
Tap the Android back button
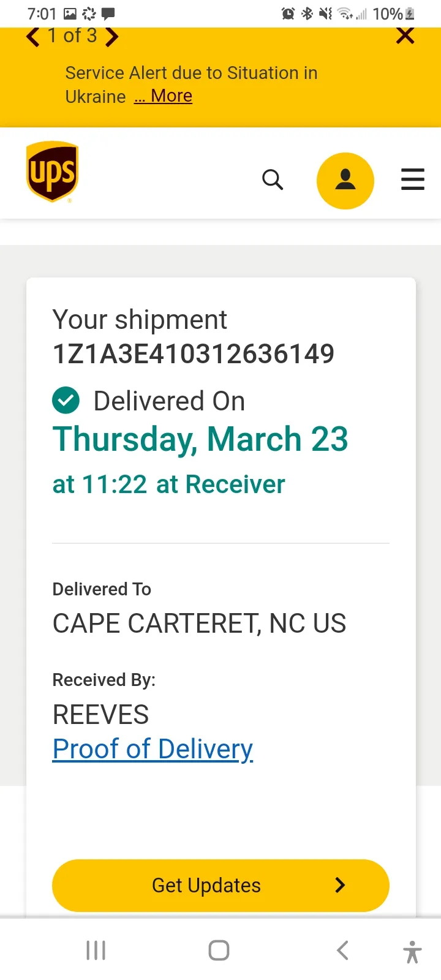pyautogui.click(x=343, y=951)
